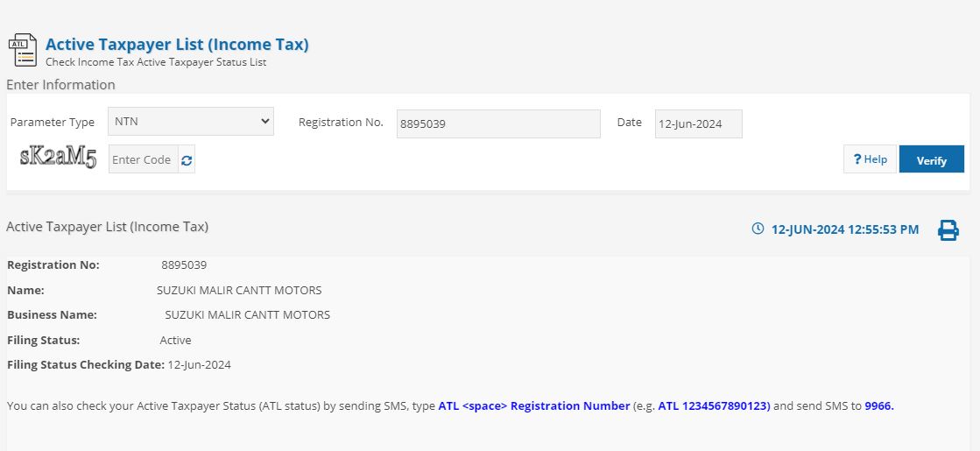This screenshot has width=980, height=451.
Task: Click the ATL document icon beside the title
Action: pyautogui.click(x=23, y=50)
